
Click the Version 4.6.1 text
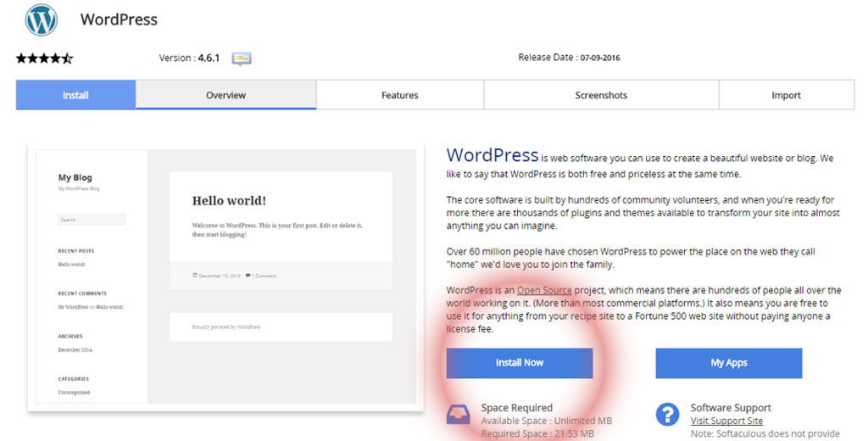click(x=189, y=58)
